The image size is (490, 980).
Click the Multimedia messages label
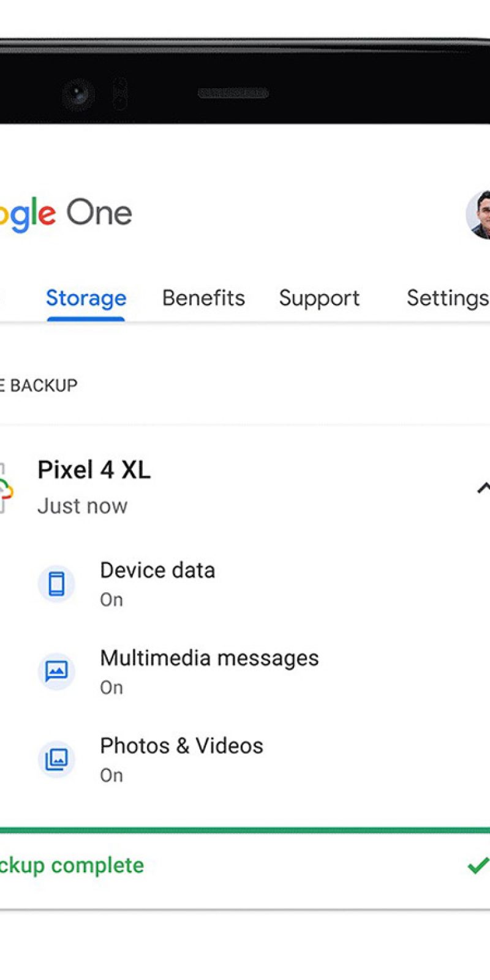pyautogui.click(x=209, y=658)
